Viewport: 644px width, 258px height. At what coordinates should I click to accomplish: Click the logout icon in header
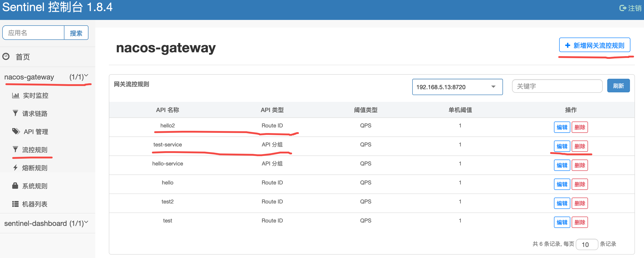(622, 8)
